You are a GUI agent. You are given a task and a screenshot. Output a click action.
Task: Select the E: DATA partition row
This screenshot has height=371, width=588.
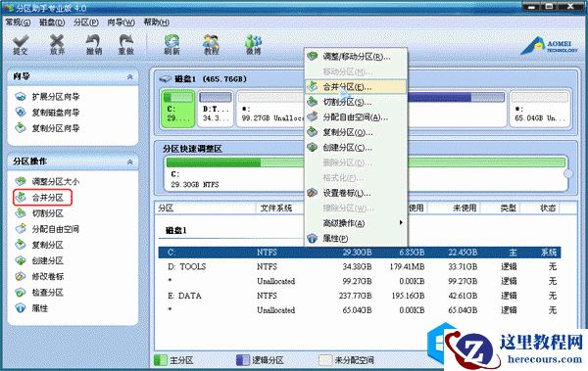(360, 296)
